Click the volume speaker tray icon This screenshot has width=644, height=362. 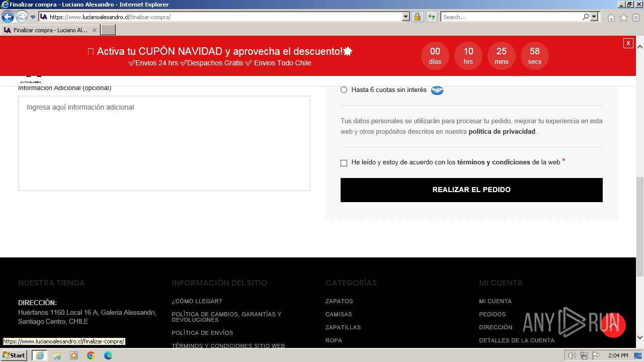point(572,356)
